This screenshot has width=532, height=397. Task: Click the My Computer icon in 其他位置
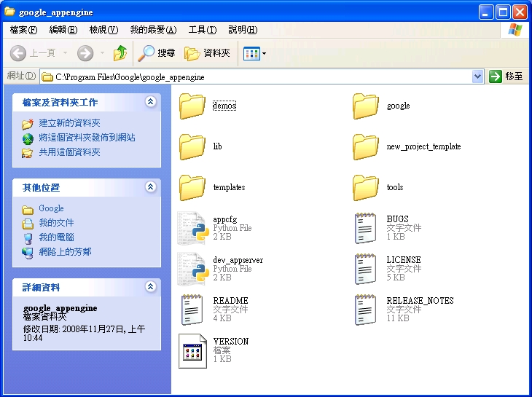[28, 238]
